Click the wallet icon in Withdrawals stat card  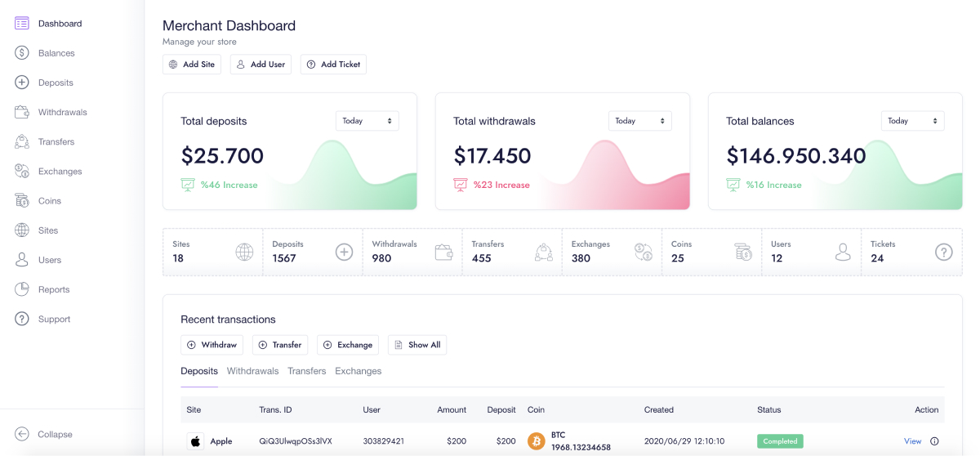(444, 253)
